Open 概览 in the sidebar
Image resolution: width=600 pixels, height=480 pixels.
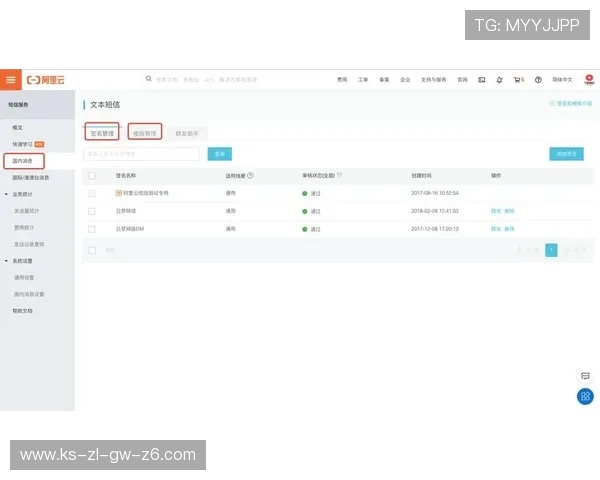(x=17, y=127)
